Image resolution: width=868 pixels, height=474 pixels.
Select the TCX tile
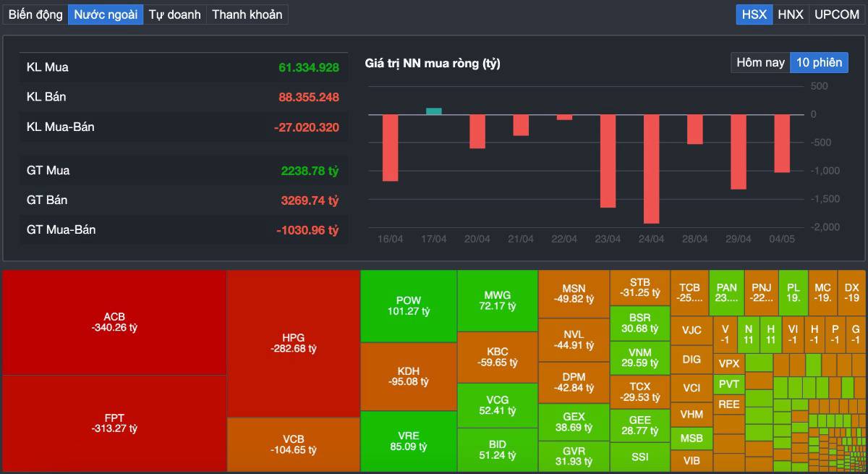click(639, 392)
